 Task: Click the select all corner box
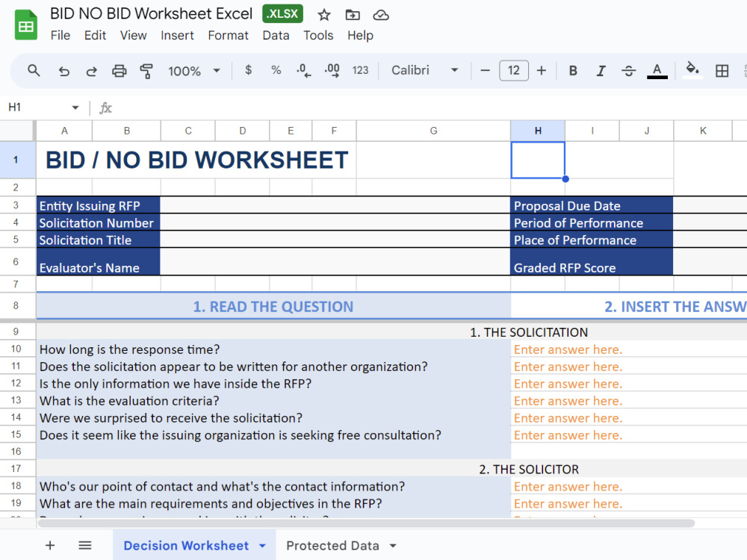[x=17, y=131]
